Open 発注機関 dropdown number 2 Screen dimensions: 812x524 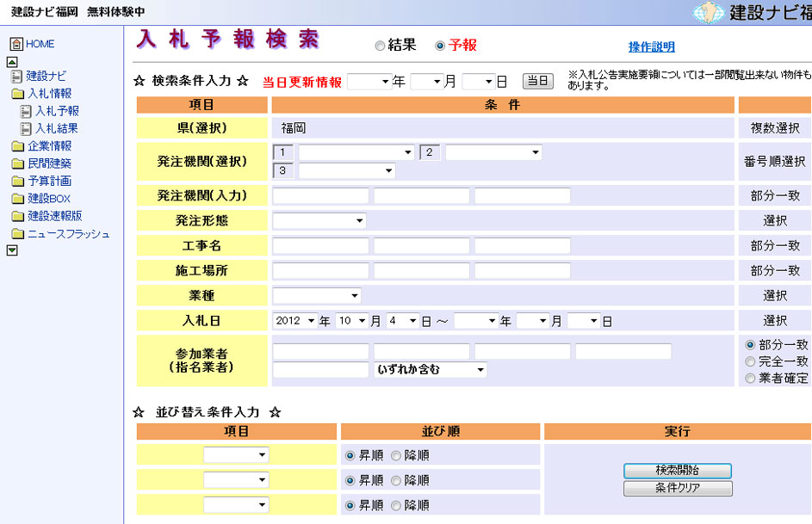coord(493,152)
